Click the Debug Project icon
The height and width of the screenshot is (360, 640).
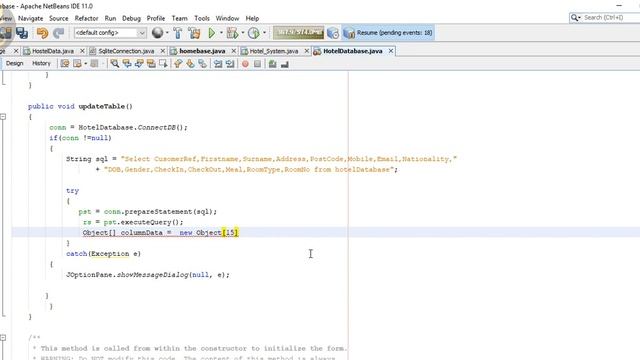(233, 33)
